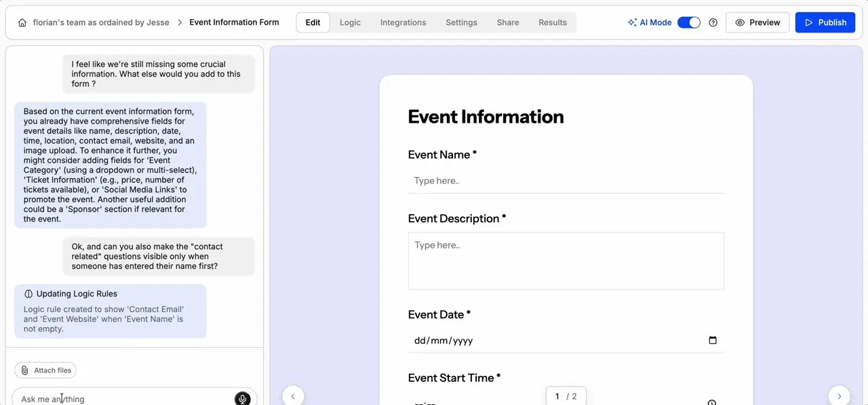Switch to the Results tab
868x405 pixels.
553,22
